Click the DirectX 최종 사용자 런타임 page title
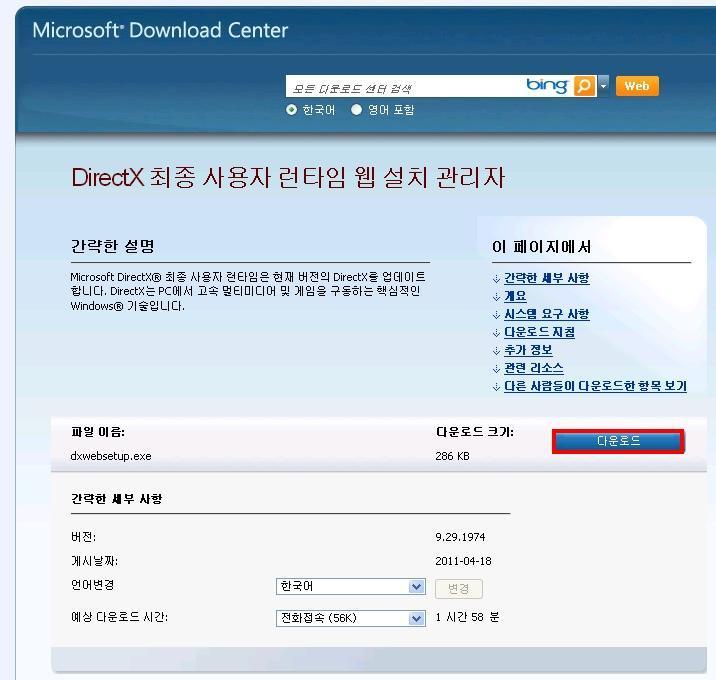 (x=288, y=177)
